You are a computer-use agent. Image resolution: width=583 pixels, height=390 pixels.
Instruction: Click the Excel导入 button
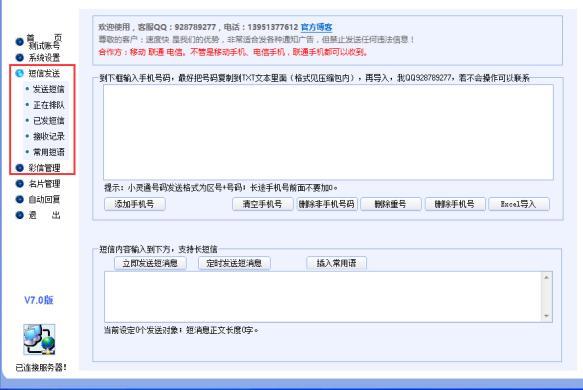click(x=519, y=204)
